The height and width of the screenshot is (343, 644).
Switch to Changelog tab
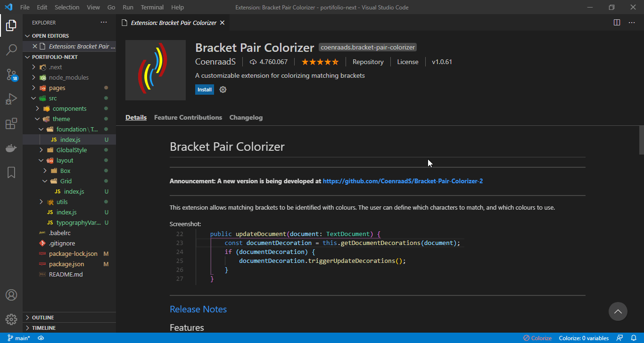[x=246, y=117]
